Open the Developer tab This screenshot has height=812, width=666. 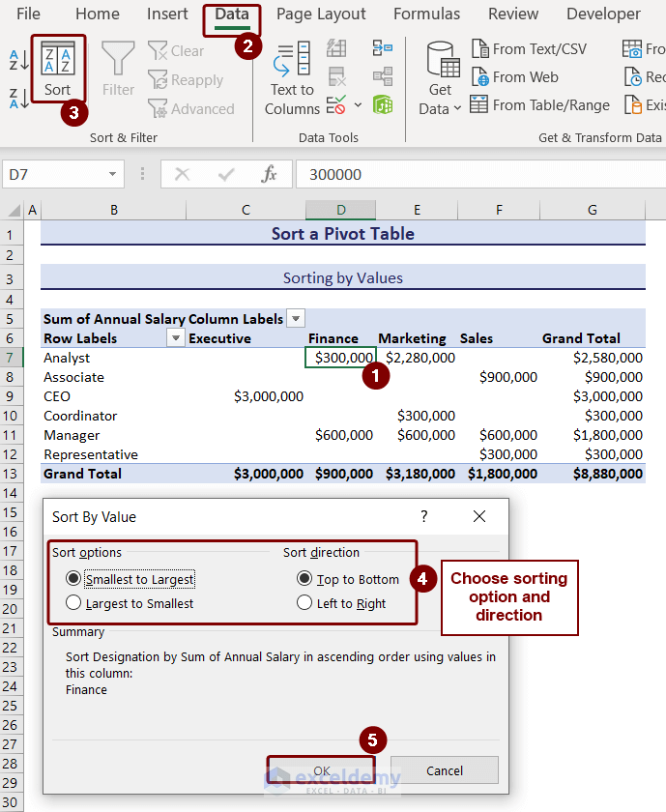point(603,14)
